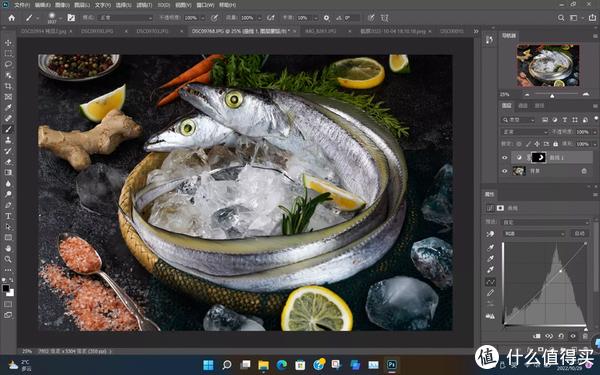Select the draw-curve pencil in Properties
The height and width of the screenshot is (375, 600).
coord(491,293)
